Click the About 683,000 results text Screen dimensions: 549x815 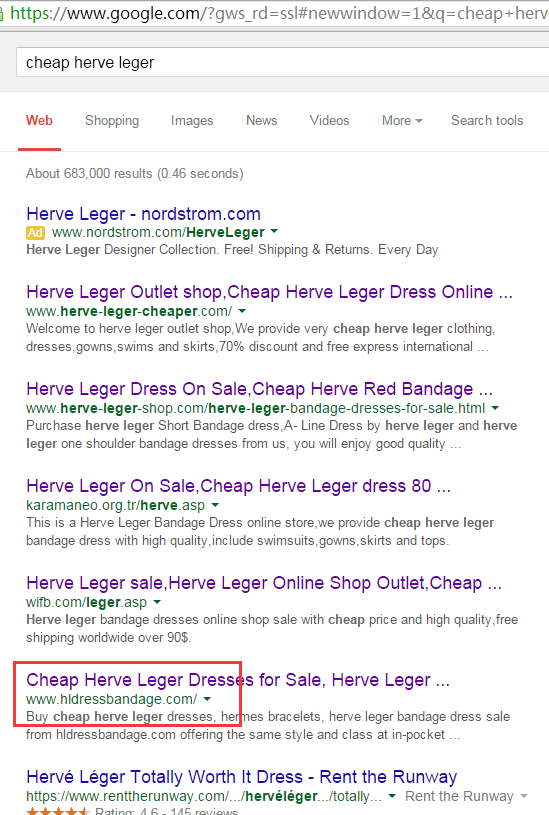coord(135,174)
